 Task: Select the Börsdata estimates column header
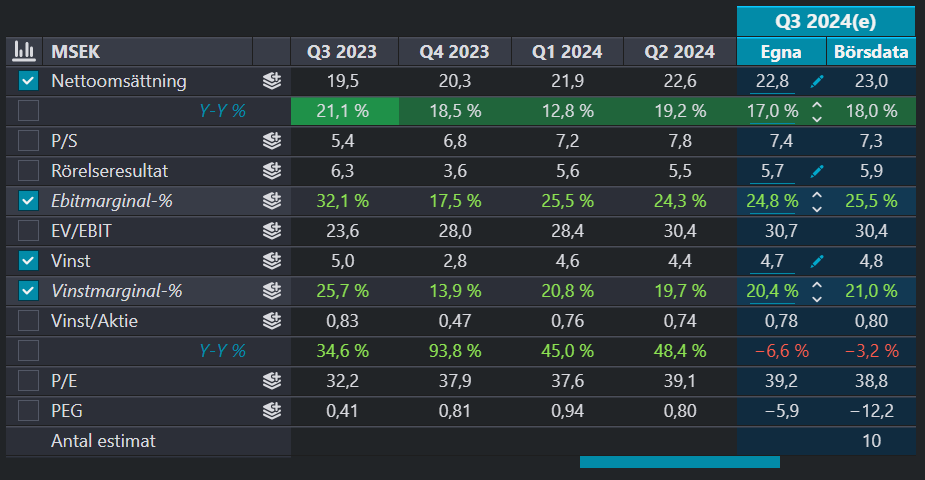tap(871, 51)
